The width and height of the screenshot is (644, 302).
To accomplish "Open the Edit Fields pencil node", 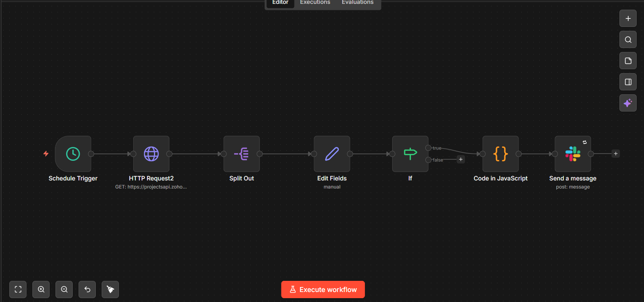I will [x=332, y=154].
